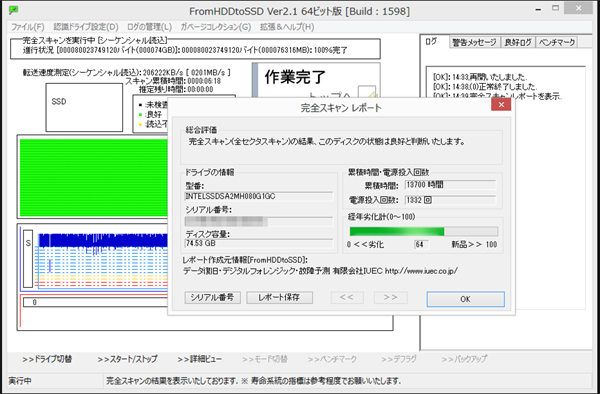Screen dimensions: 600x394
Task: Open the >>詳細ビュー link
Action: pos(199,359)
